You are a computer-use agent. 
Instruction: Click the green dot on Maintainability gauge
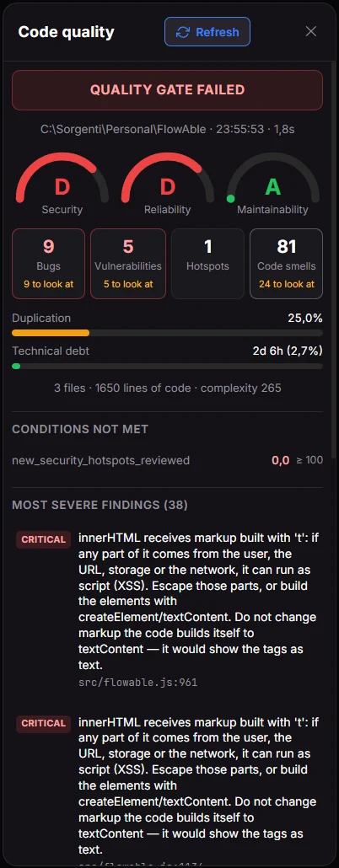[230, 199]
